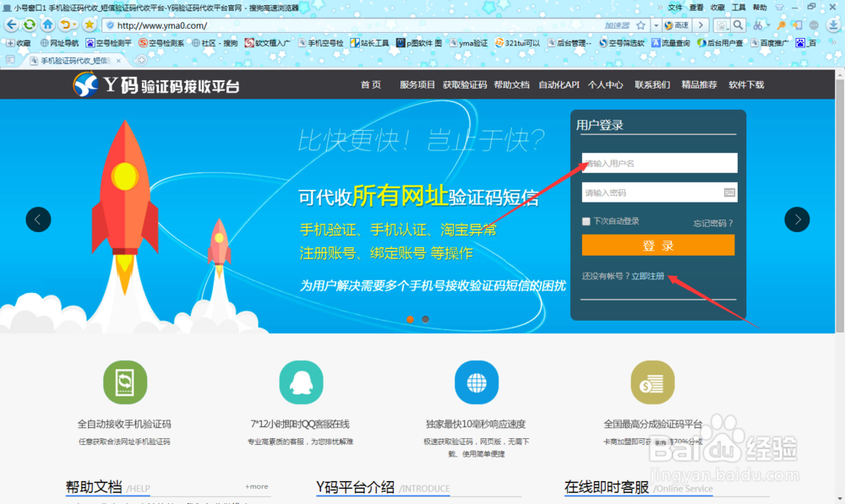This screenshot has height=504, width=845.
Task: Click the tab list icon left of the tabs
Action: pyautogui.click(x=10, y=60)
